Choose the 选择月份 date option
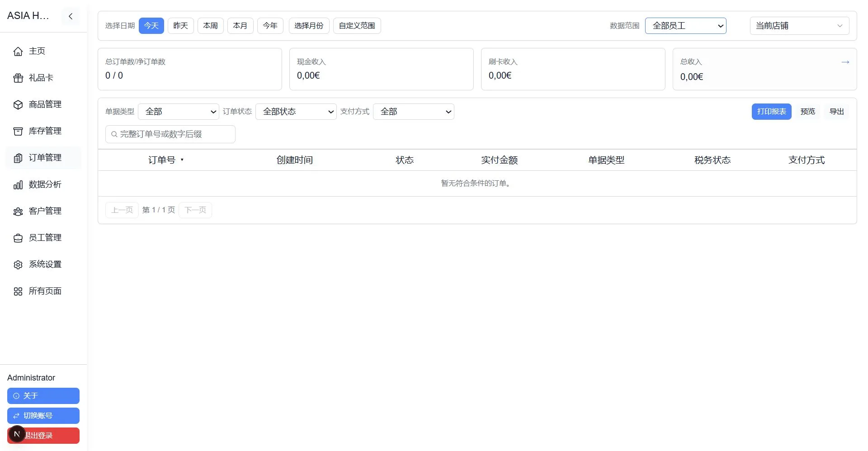 (x=309, y=26)
